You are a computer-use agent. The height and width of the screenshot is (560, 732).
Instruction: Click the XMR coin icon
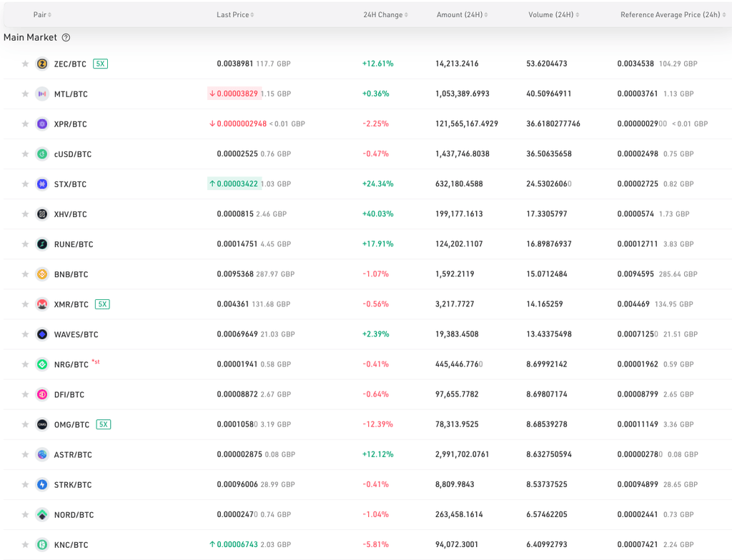click(x=42, y=304)
